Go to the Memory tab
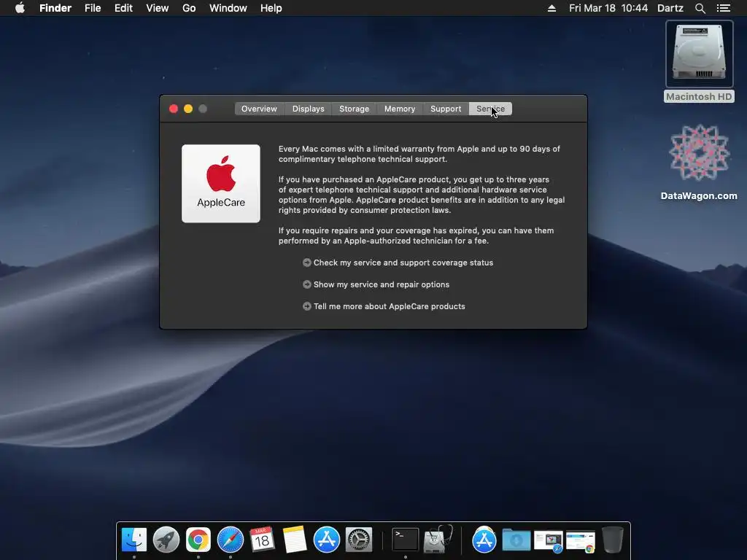747x560 pixels. tap(400, 109)
